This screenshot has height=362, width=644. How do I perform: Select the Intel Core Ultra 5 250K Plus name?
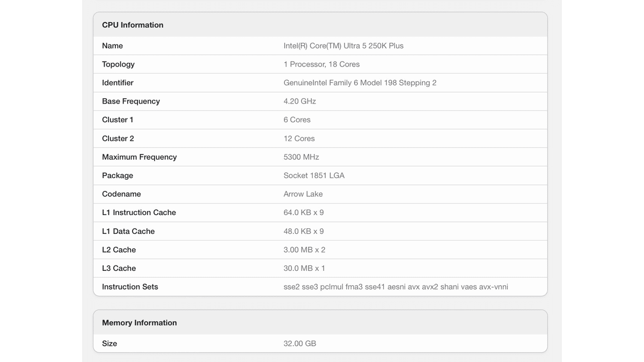[x=343, y=46]
